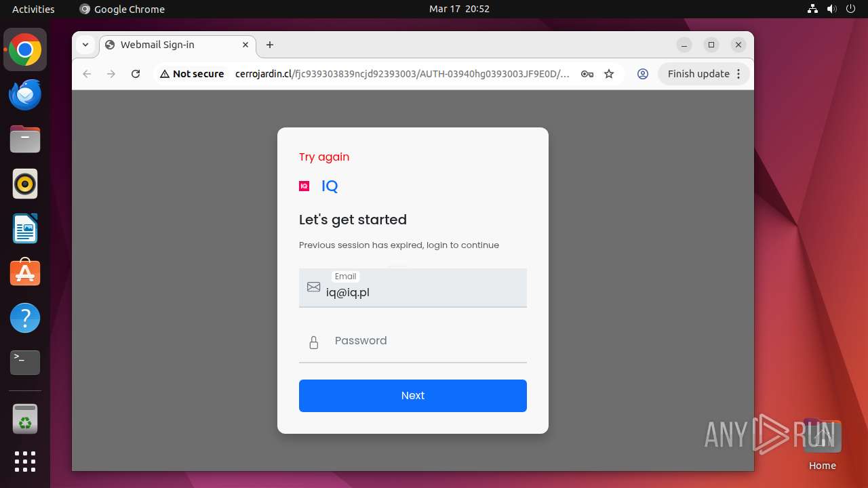Click the IQ logo image
Screen dimensions: 868x488
point(304,186)
